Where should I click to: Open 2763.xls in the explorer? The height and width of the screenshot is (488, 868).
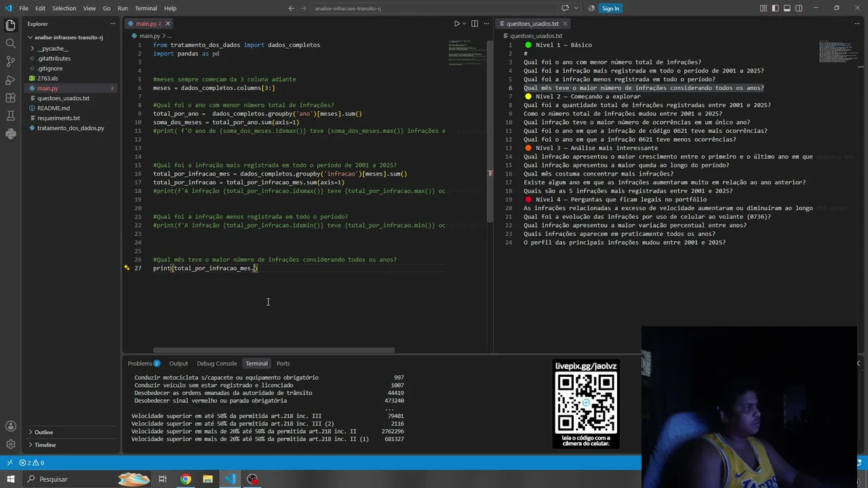(x=47, y=79)
